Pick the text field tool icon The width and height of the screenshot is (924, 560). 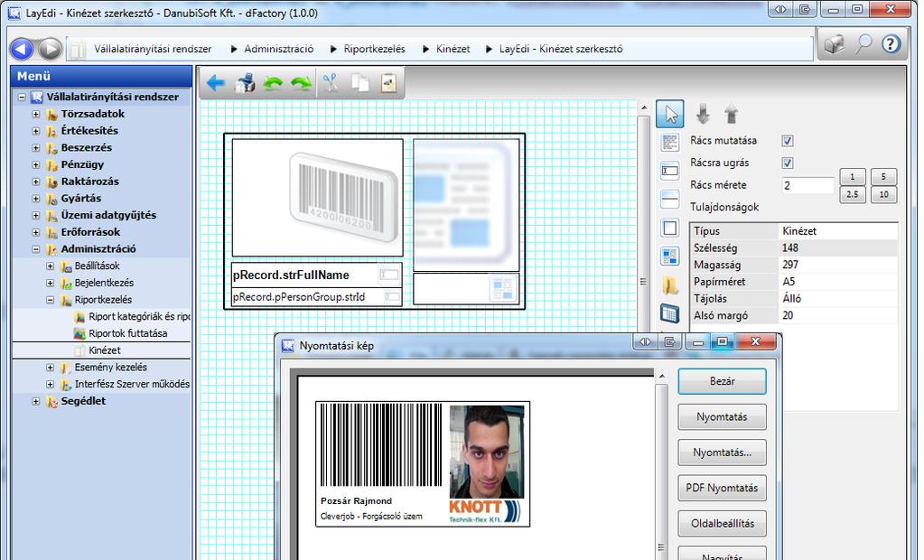coord(670,171)
